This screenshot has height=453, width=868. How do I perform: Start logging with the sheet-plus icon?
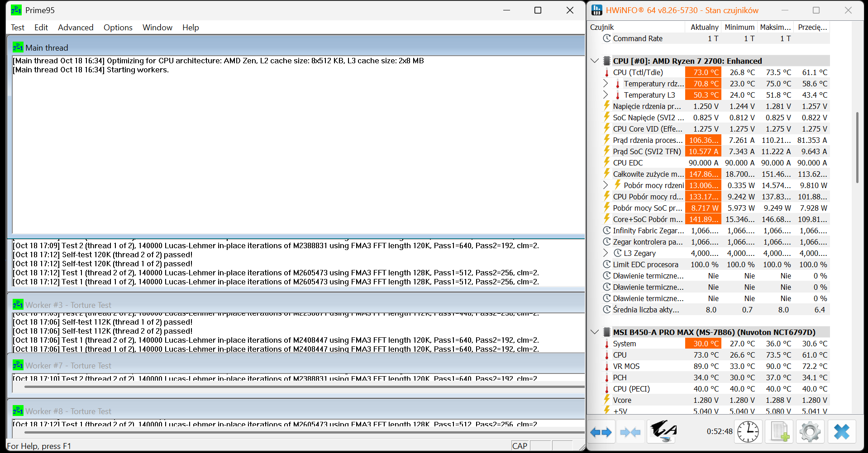pos(779,432)
